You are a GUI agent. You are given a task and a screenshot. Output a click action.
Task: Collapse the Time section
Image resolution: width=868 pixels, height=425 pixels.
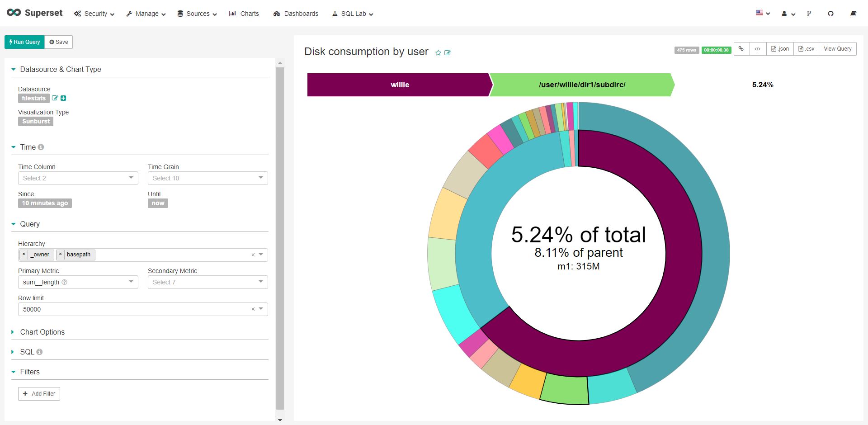[13, 147]
